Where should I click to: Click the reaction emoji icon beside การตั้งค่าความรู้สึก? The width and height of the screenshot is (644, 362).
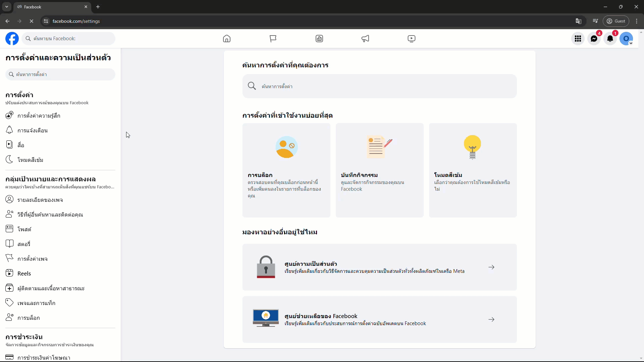pyautogui.click(x=9, y=115)
